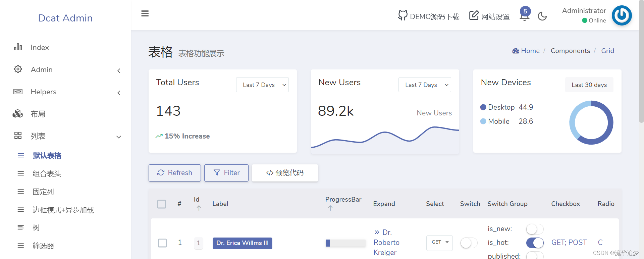This screenshot has width=644, height=259.
Task: Click the grid icon beside 列表
Action: pyautogui.click(x=18, y=136)
